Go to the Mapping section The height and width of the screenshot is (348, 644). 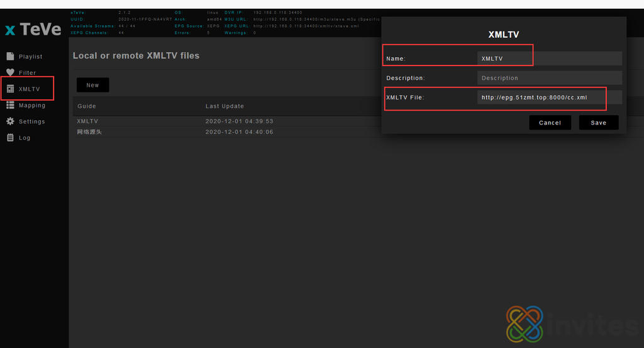click(x=32, y=105)
